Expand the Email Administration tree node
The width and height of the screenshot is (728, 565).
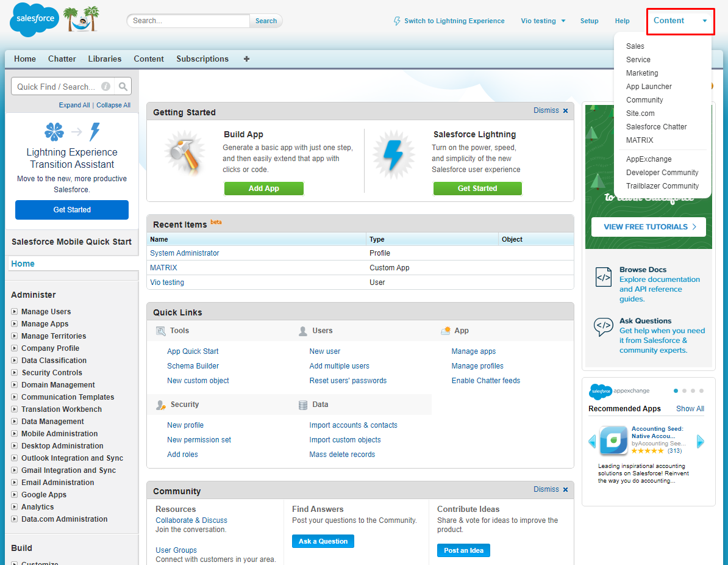pyautogui.click(x=15, y=482)
